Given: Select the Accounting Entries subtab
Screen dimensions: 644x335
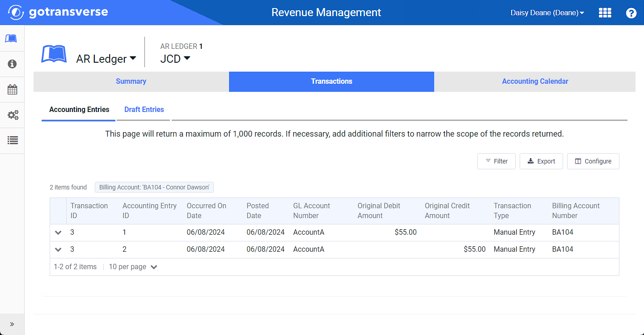Looking at the screenshot, I should (79, 110).
